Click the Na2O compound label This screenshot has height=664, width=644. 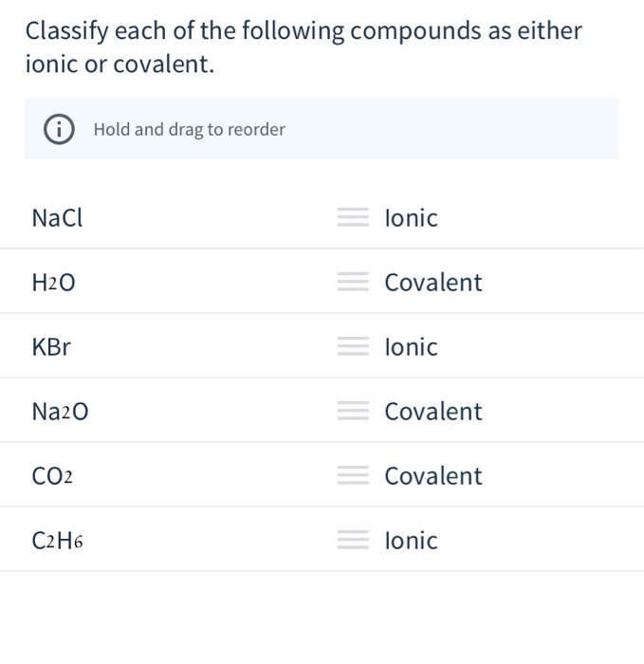click(60, 411)
